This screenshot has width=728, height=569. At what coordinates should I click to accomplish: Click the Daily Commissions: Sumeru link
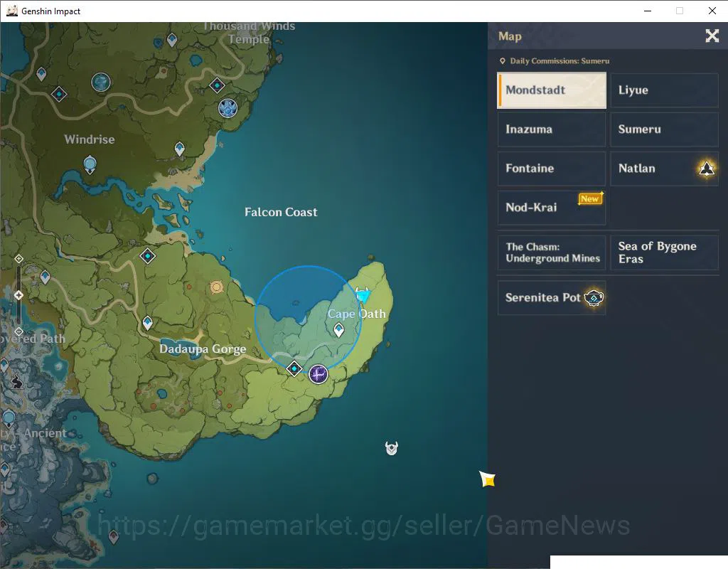tap(560, 61)
